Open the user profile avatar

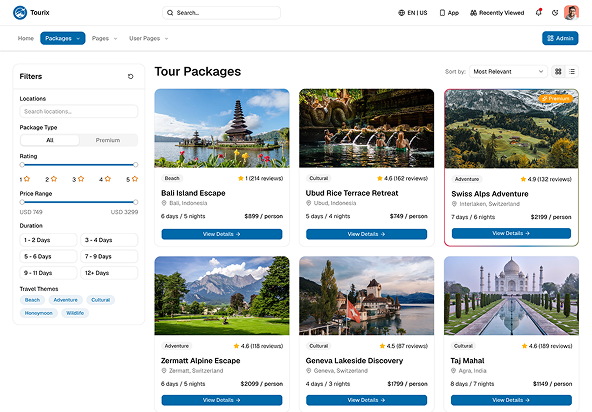(571, 12)
